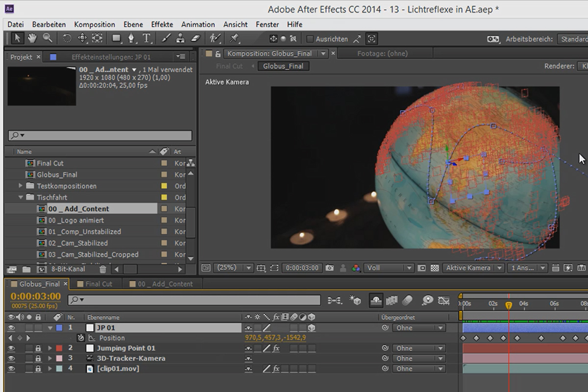Select the Type tool
588x392 pixels.
[147, 38]
